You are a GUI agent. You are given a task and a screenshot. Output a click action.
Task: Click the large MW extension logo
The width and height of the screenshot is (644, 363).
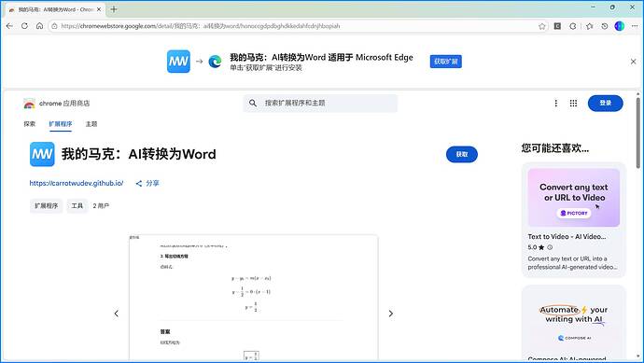(x=42, y=154)
